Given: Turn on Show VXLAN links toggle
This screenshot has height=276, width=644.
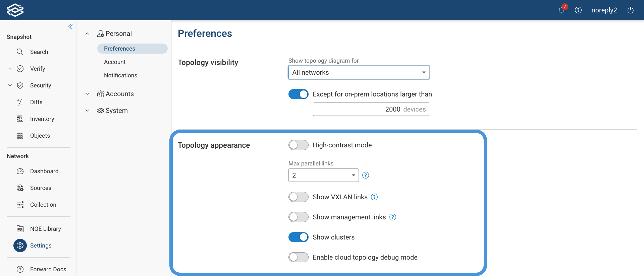Looking at the screenshot, I should (x=299, y=197).
